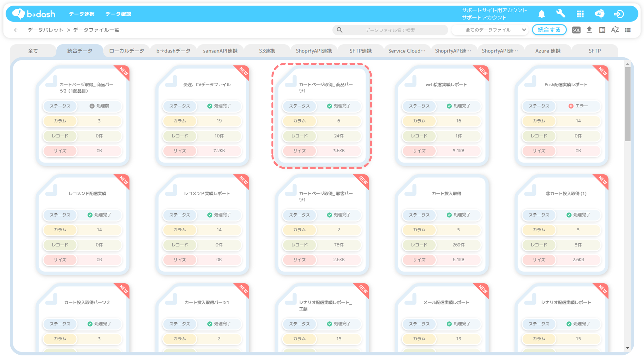The height and width of the screenshot is (362, 644).
Task: Open the 全てのデータファイル filter dropdown
Action: 490,30
